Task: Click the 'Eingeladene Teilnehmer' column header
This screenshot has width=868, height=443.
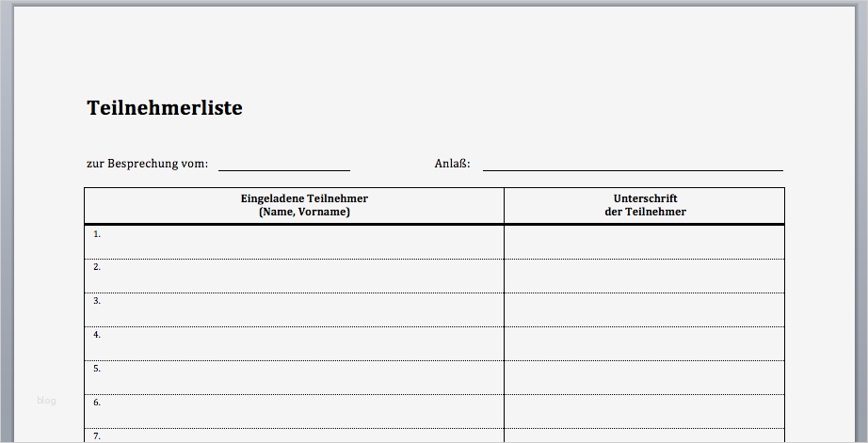Action: [x=304, y=198]
